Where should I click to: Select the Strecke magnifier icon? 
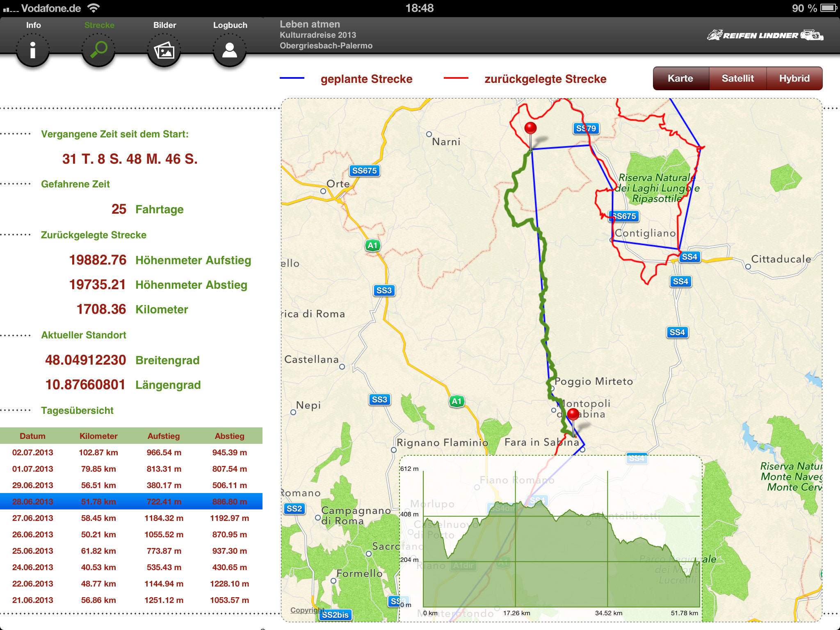point(98,50)
